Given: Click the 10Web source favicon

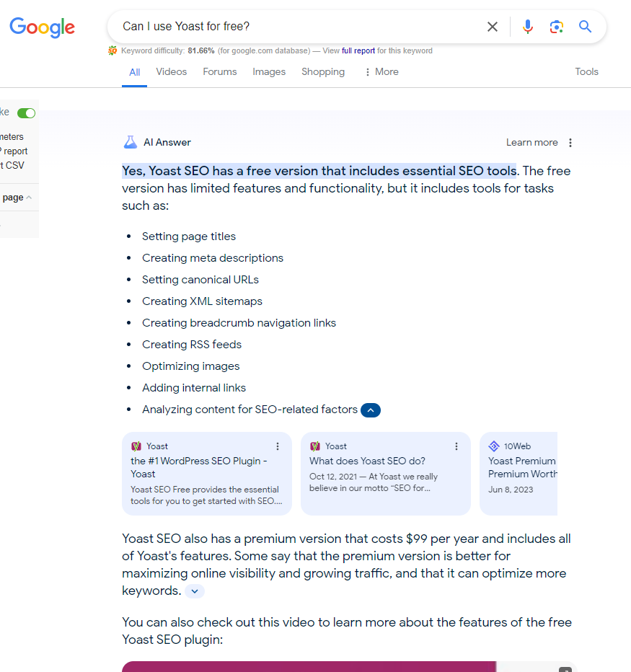Looking at the screenshot, I should pos(494,446).
